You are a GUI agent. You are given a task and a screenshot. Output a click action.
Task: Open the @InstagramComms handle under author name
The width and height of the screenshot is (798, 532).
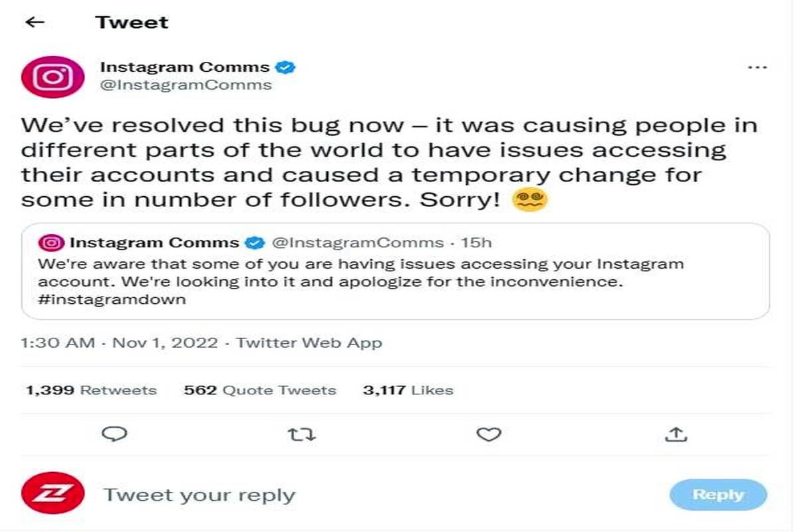click(x=186, y=85)
